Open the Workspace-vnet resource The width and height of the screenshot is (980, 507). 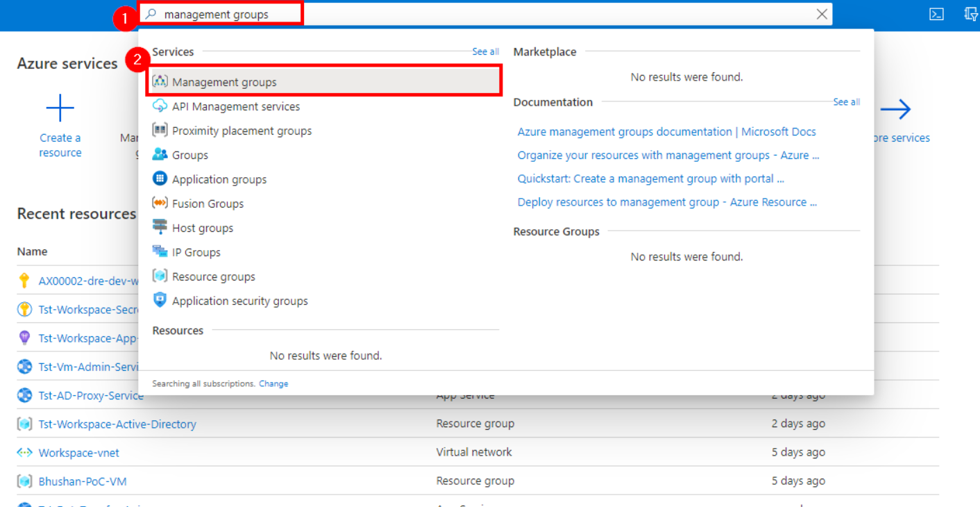78,452
